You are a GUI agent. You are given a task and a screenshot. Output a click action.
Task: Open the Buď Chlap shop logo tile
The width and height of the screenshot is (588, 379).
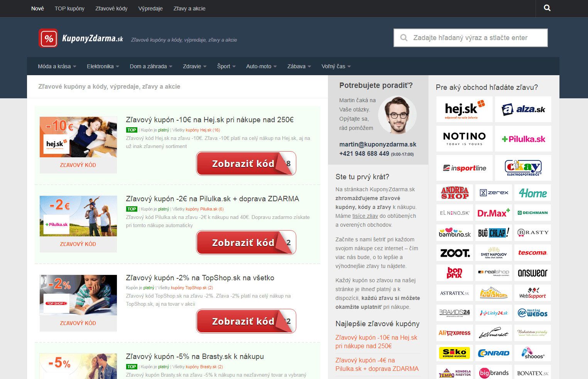click(494, 233)
